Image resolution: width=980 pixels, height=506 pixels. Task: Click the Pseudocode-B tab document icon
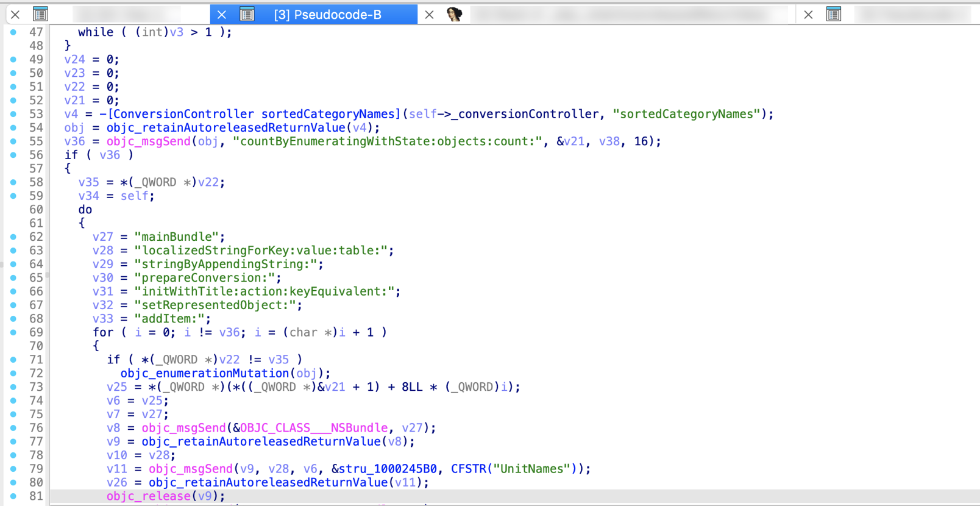tap(247, 15)
